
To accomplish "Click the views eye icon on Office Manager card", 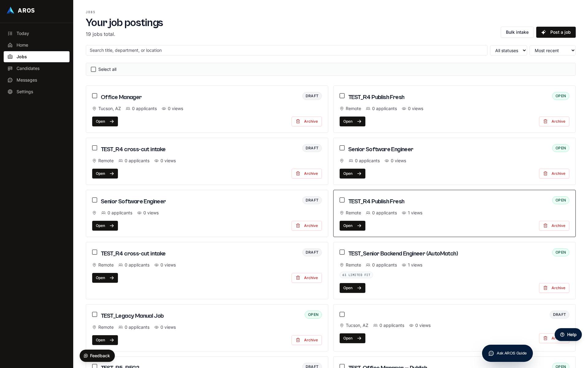I will [164, 109].
